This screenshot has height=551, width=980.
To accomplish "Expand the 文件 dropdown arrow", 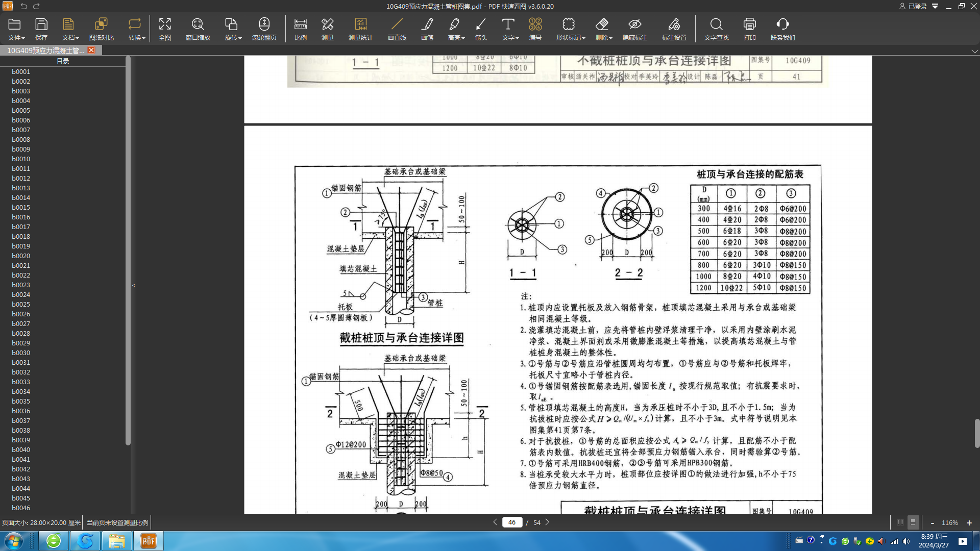I will click(x=23, y=38).
